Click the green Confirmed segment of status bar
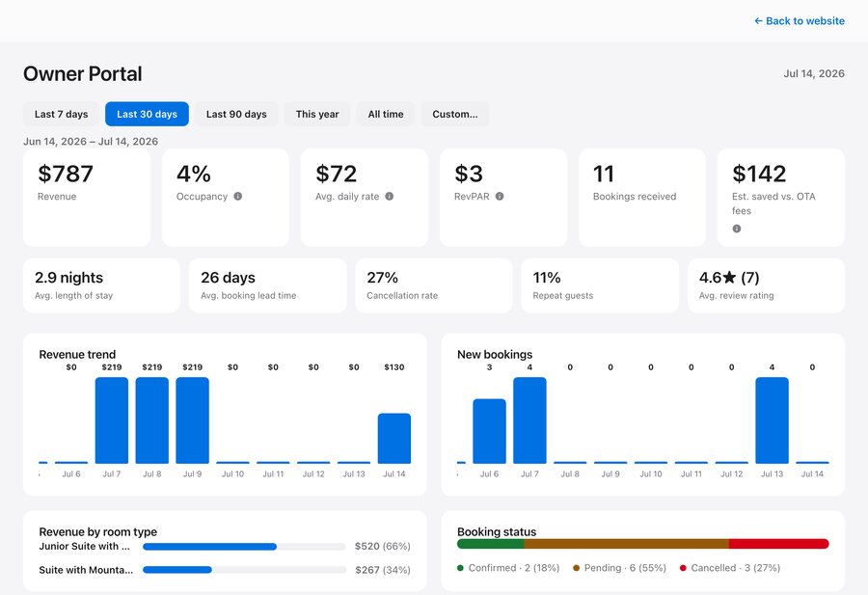Image resolution: width=868 pixels, height=595 pixels. click(491, 544)
